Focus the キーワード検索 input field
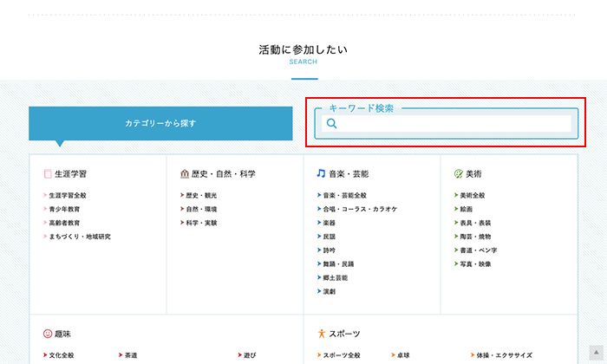Screen dimensions: 607x364 tap(447, 123)
